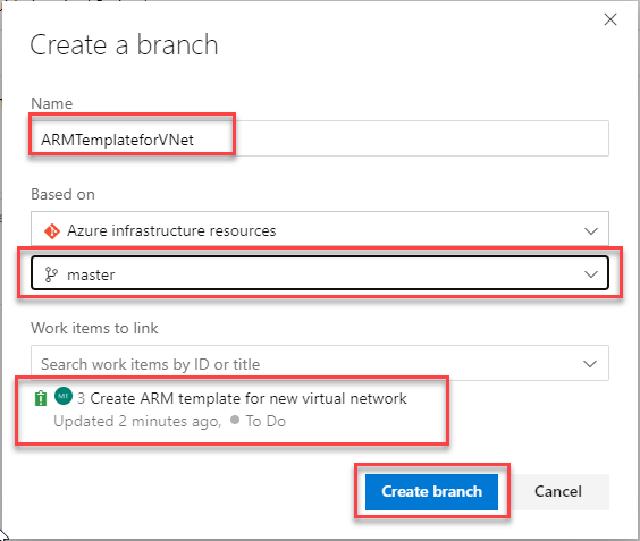640x541 pixels.
Task: Click the branch Name input field
Action: 320,139
